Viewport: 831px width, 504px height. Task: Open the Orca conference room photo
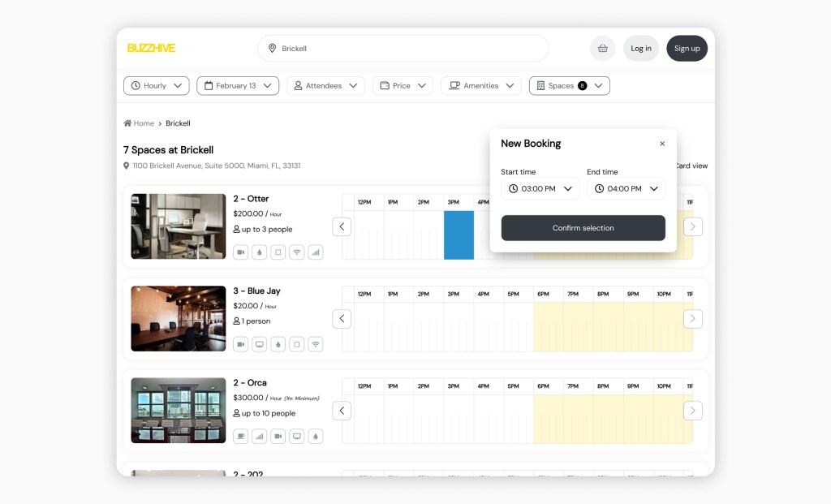(178, 410)
